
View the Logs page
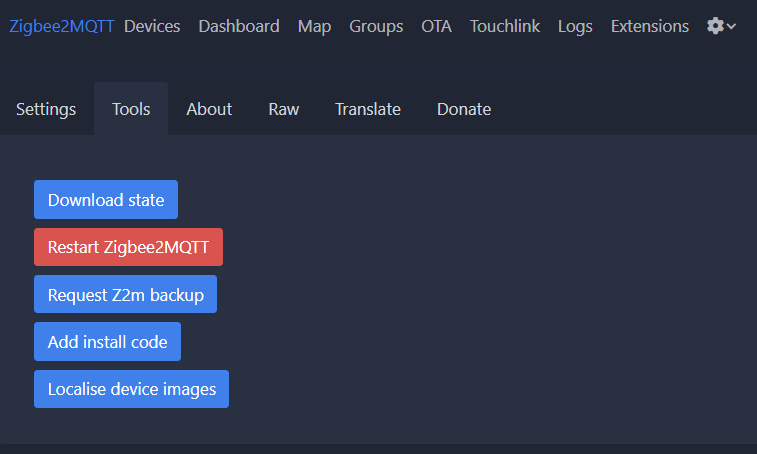575,26
